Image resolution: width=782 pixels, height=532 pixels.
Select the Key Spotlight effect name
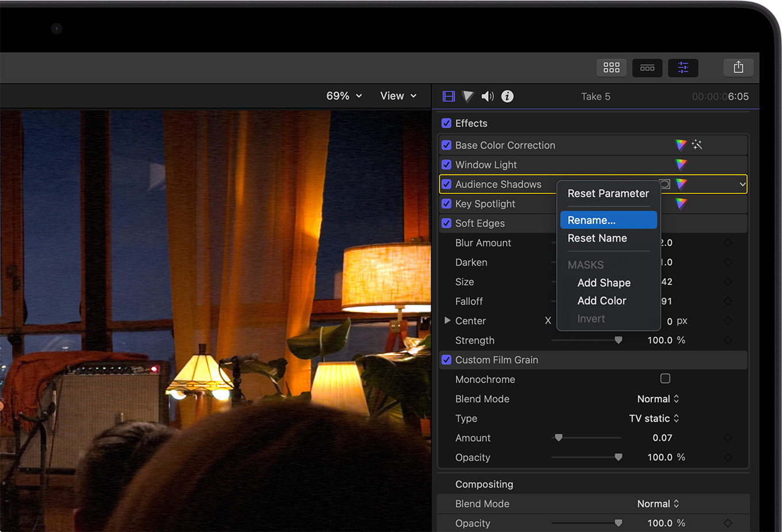[485, 204]
